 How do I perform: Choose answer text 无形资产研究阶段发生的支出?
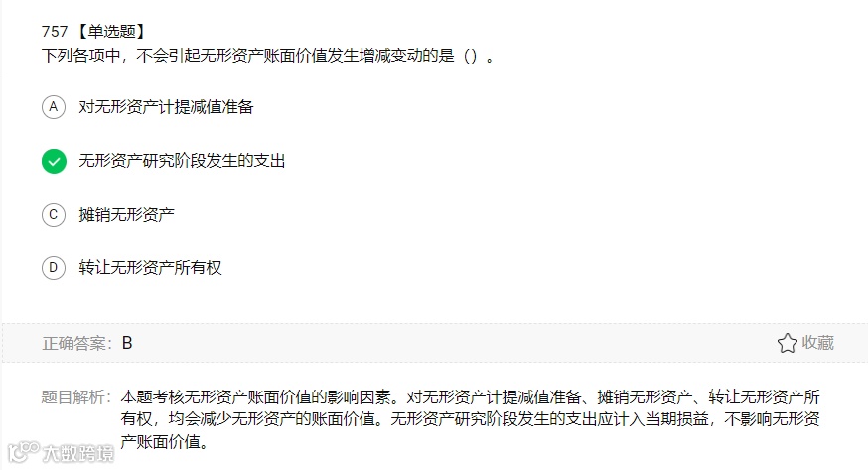[x=182, y=161]
